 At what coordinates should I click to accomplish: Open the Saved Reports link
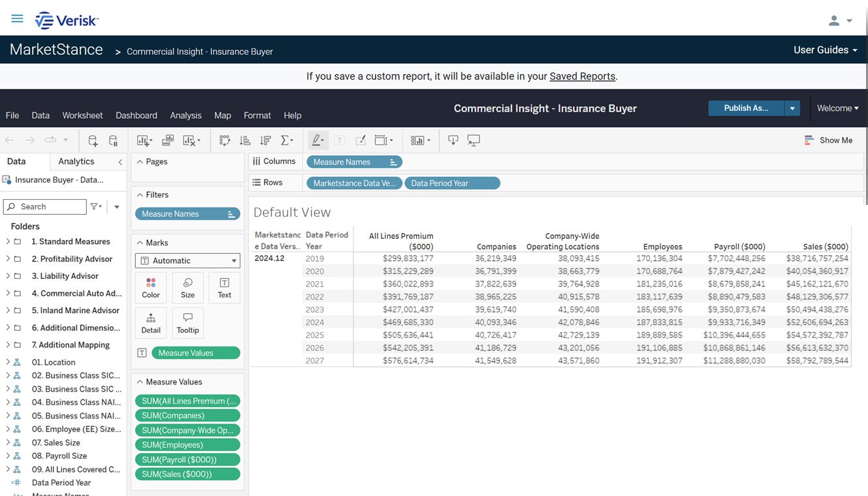[x=583, y=76]
